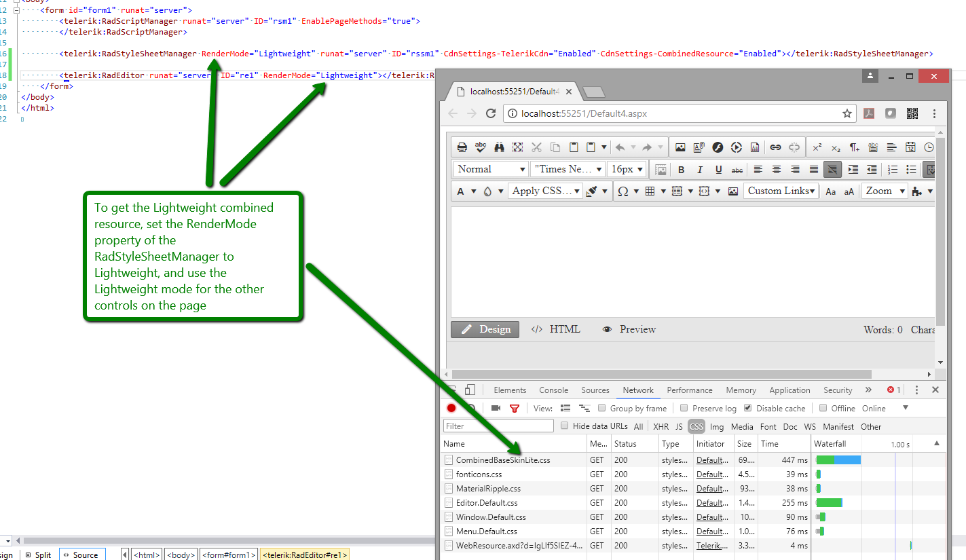Click the Cut scissors icon
The width and height of the screenshot is (966, 560).
[x=536, y=147]
